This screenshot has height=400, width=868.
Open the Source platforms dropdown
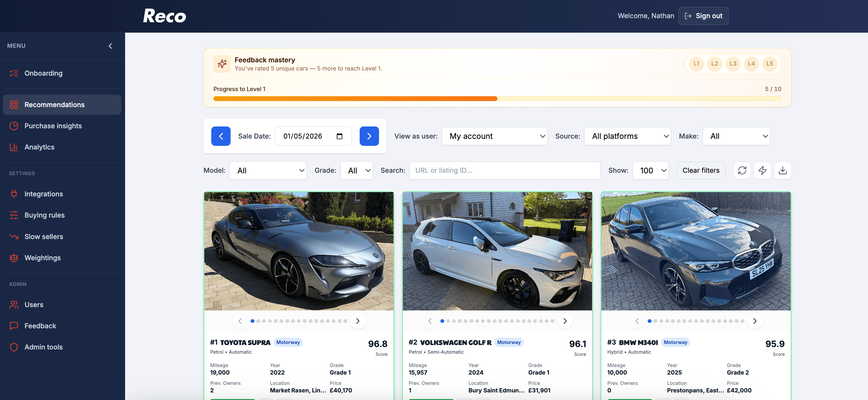point(627,136)
